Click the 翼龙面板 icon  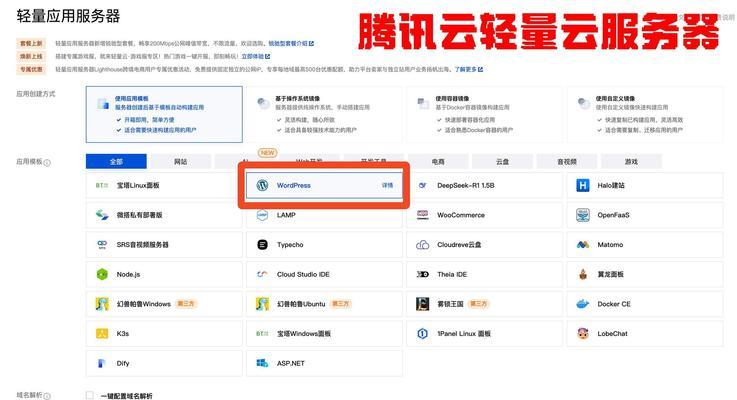point(583,274)
